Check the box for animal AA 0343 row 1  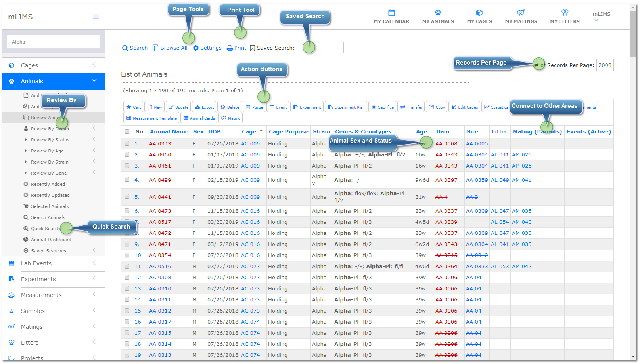point(127,143)
